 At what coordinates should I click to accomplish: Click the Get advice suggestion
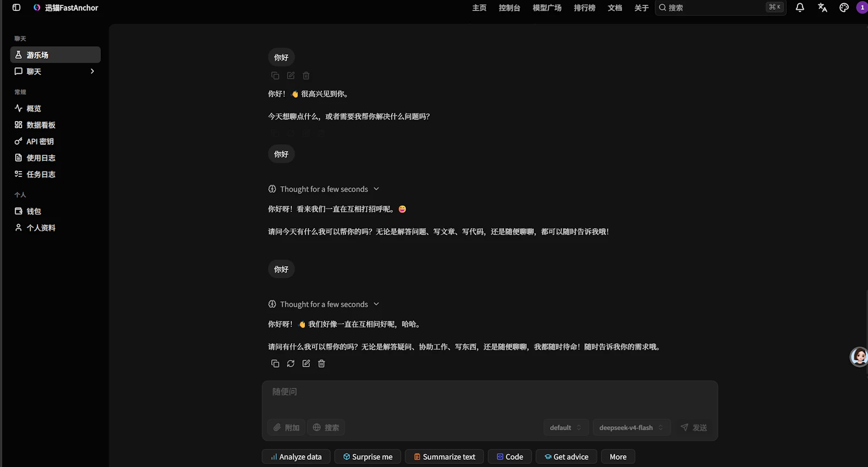click(x=566, y=457)
